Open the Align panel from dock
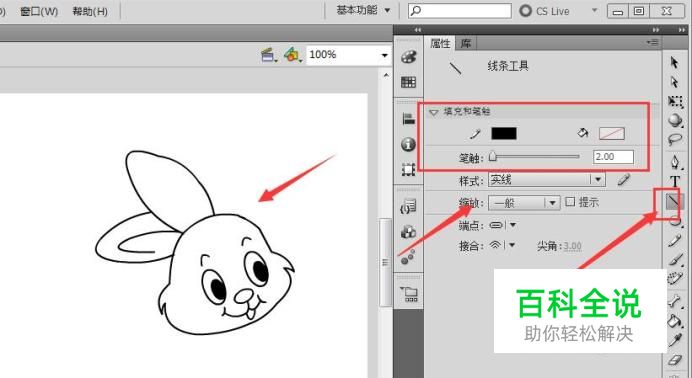The image size is (692, 378). (x=408, y=119)
